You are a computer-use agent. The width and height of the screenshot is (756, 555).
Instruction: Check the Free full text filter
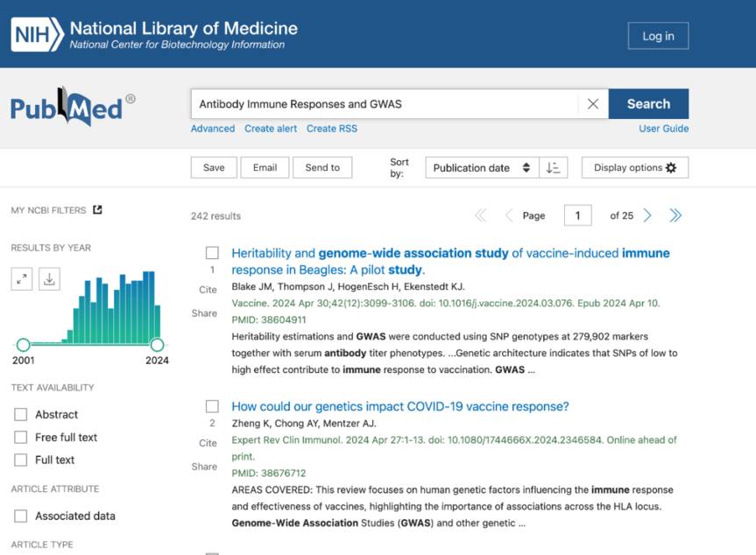[21, 438]
